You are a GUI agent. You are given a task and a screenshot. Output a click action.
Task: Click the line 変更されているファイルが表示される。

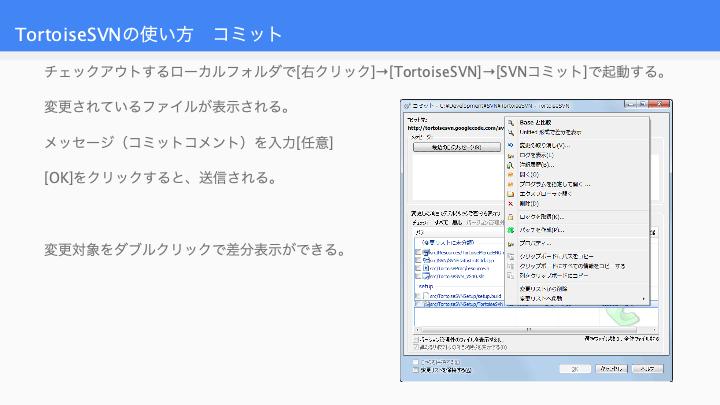point(169,107)
